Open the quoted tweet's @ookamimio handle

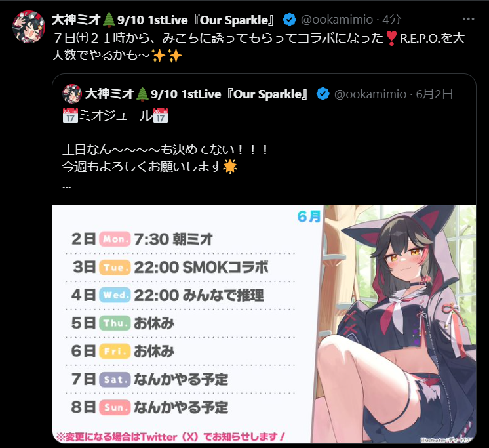370,94
